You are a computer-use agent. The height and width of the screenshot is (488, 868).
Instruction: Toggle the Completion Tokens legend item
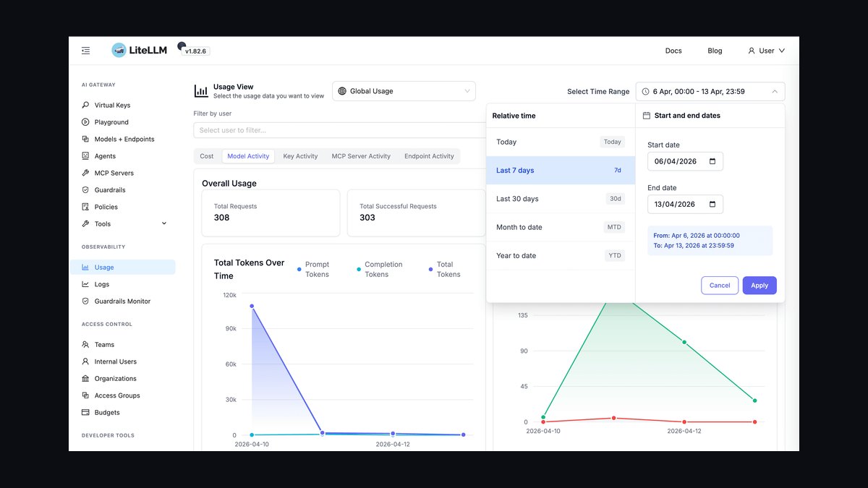point(380,270)
